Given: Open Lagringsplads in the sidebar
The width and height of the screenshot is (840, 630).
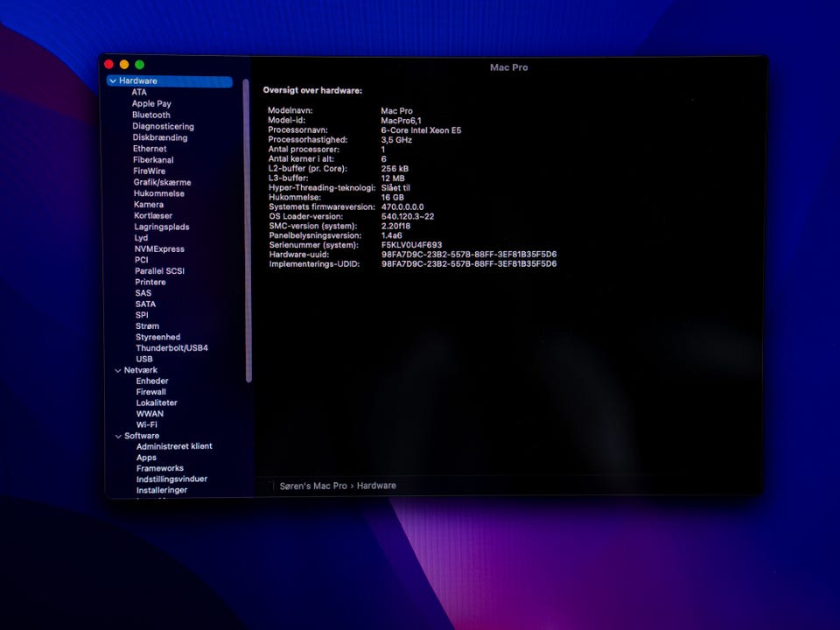Looking at the screenshot, I should click(x=161, y=227).
